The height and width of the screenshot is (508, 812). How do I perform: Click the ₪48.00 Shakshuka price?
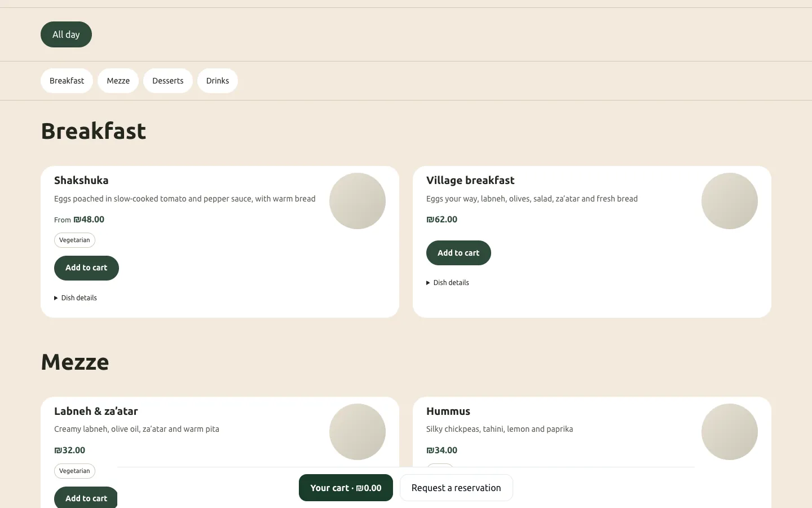[x=89, y=220]
